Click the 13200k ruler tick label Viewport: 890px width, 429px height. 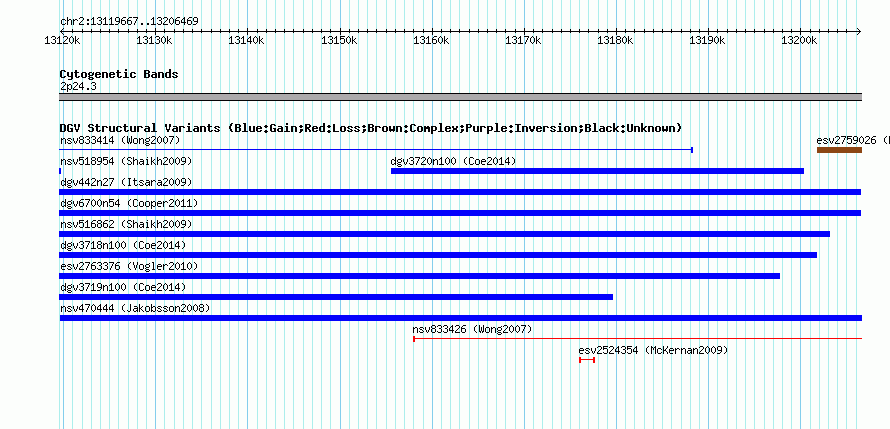(x=800, y=40)
